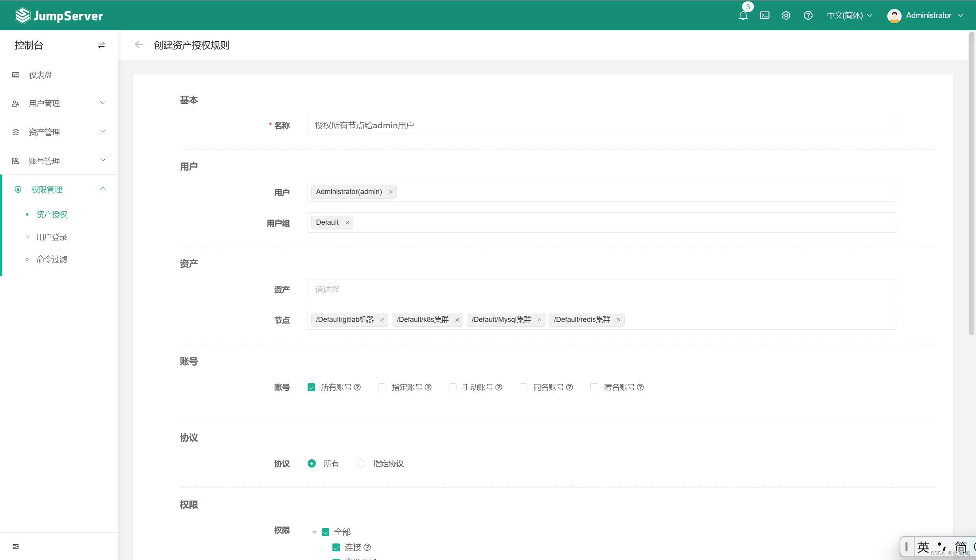The height and width of the screenshot is (560, 976).
Task: Click the help question mark icon
Action: coord(808,15)
